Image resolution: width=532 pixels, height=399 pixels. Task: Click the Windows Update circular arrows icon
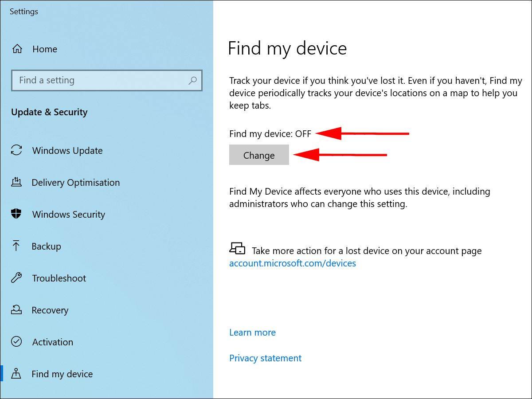(16, 150)
